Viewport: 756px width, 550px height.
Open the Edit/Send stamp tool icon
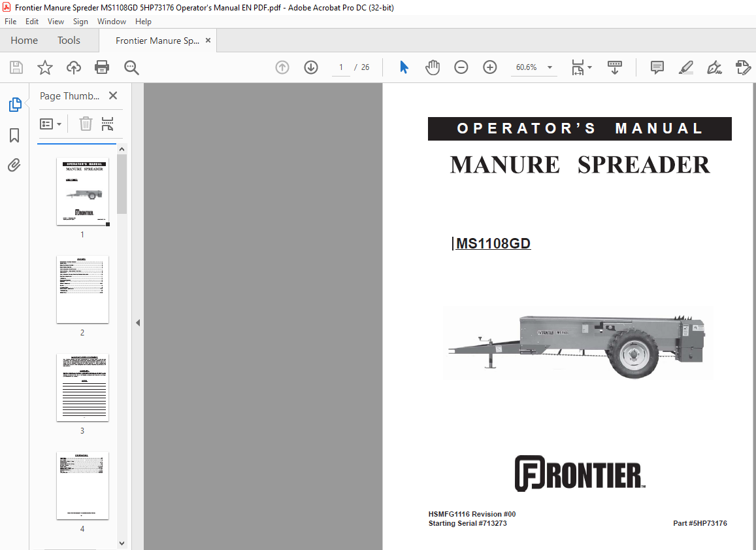tap(743, 67)
